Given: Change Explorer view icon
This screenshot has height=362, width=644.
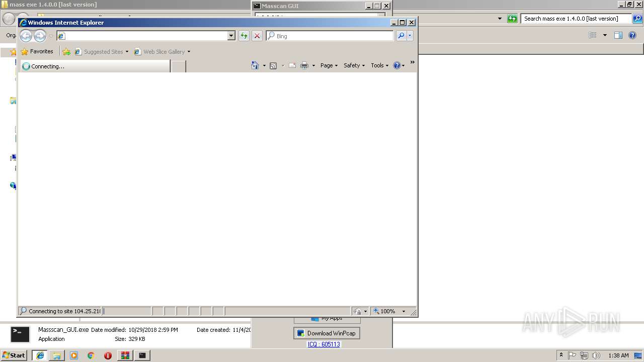Looking at the screenshot, I should (x=593, y=35).
